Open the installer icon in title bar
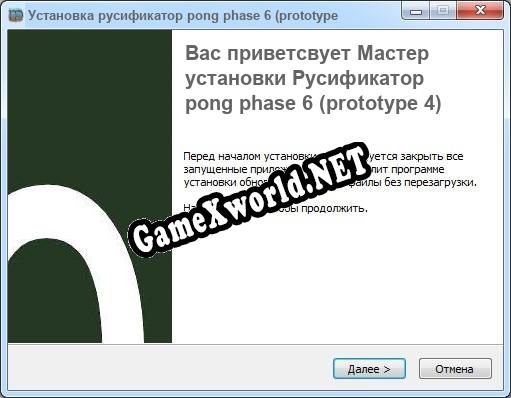This screenshot has height=398, width=511. tap(16, 15)
